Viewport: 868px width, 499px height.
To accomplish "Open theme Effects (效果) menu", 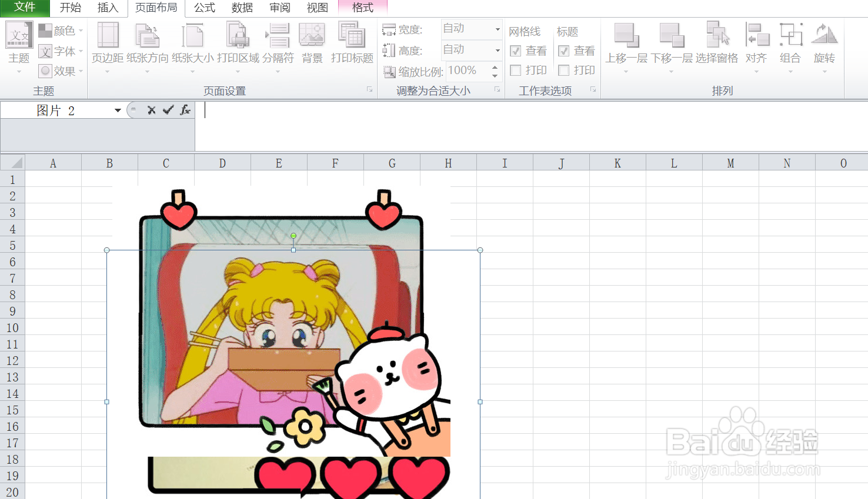I will coord(61,71).
